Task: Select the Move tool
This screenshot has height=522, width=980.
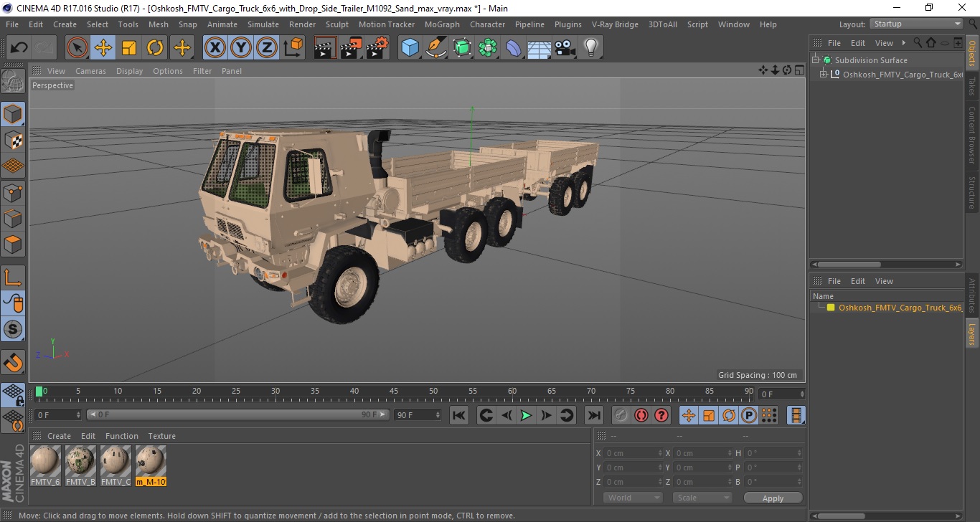Action: [103, 48]
